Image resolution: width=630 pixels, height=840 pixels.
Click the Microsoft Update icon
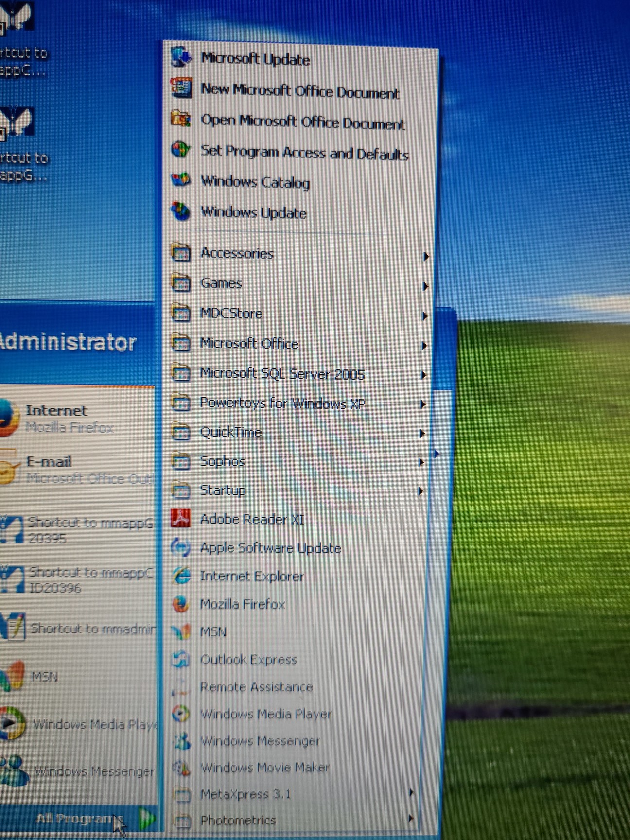[x=181, y=57]
